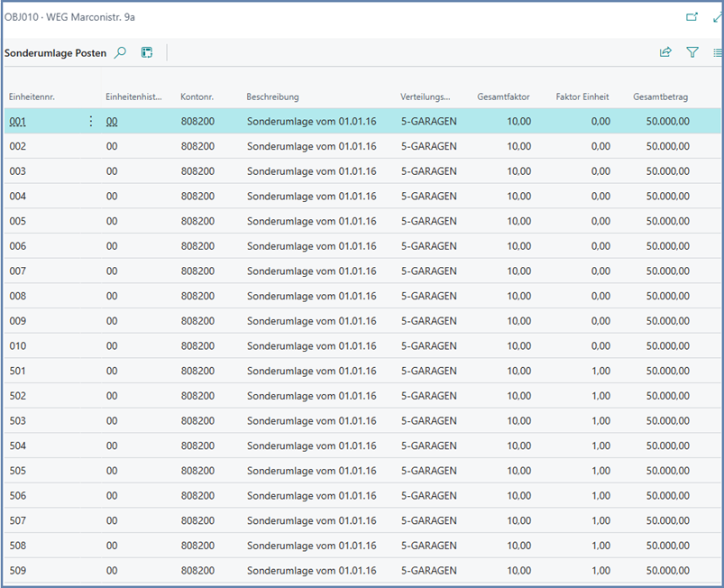Click the Kontonr. column header
Image resolution: width=724 pixels, height=588 pixels.
pos(197,96)
